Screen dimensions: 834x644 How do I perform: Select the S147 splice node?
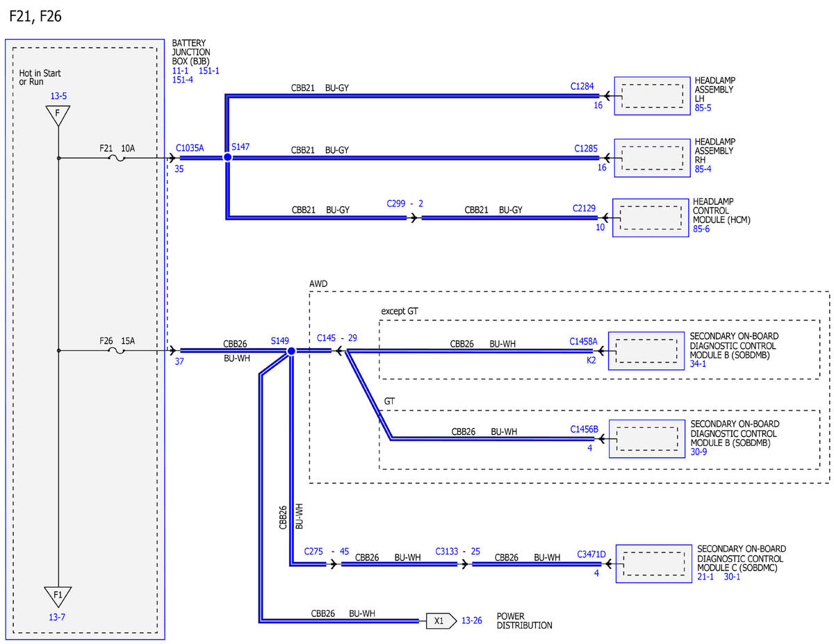227,158
